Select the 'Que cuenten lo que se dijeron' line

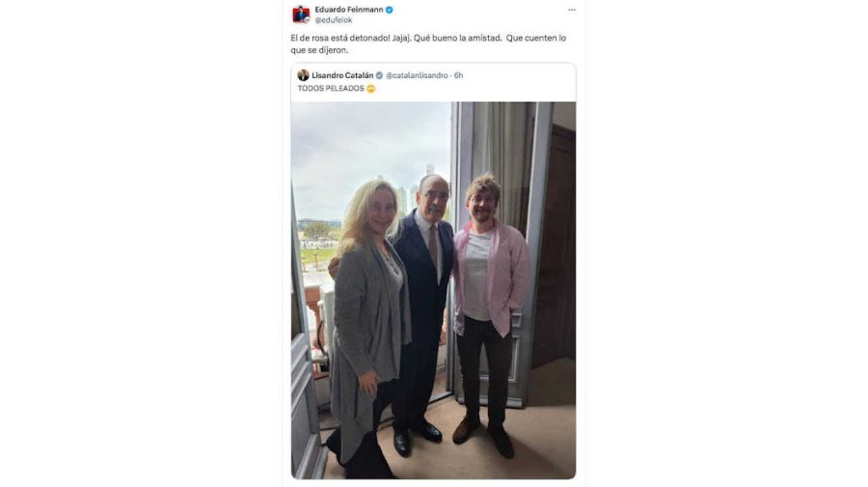(428, 44)
